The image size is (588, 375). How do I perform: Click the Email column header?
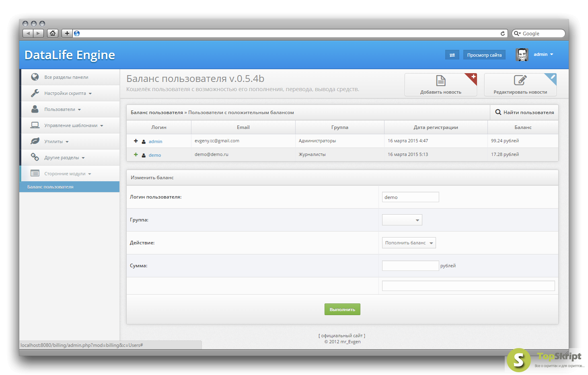pos(243,127)
